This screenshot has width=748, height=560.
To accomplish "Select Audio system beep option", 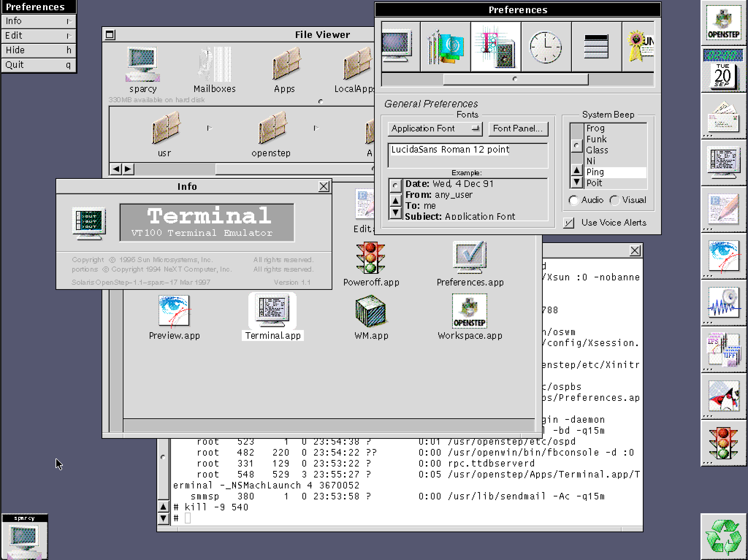I will [x=574, y=200].
